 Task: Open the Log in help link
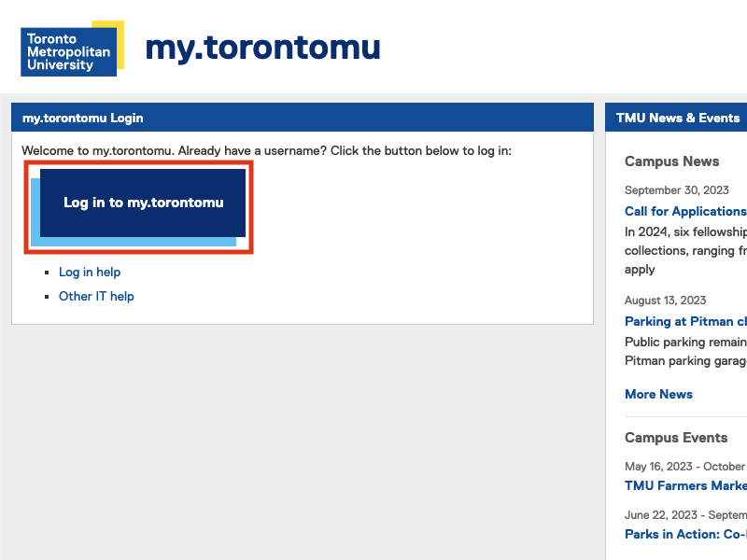click(90, 272)
